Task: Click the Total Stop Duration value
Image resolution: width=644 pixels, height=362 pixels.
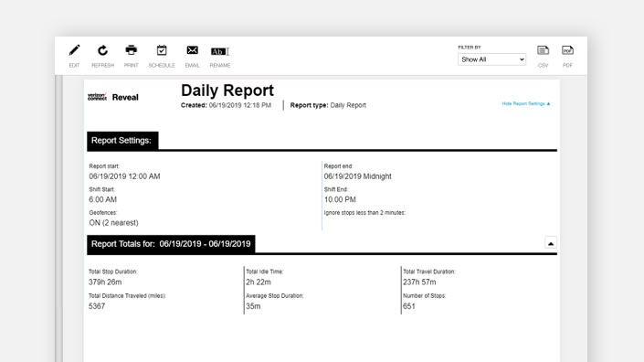Action: [105, 282]
